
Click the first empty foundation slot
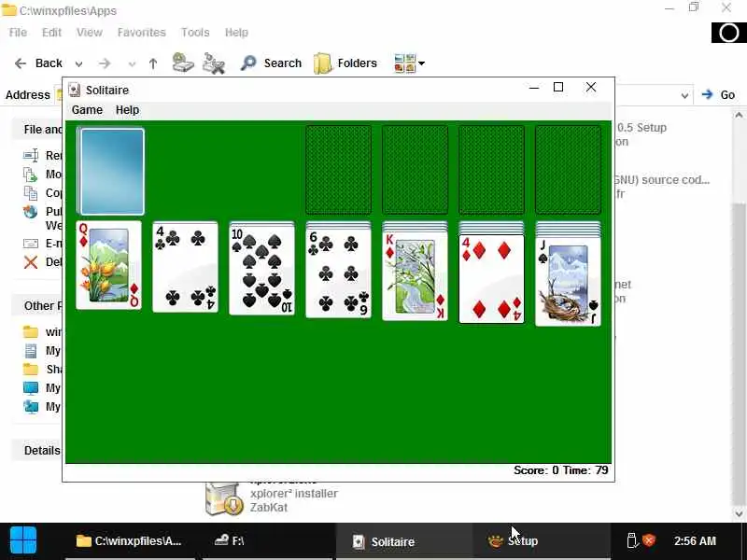click(x=338, y=170)
